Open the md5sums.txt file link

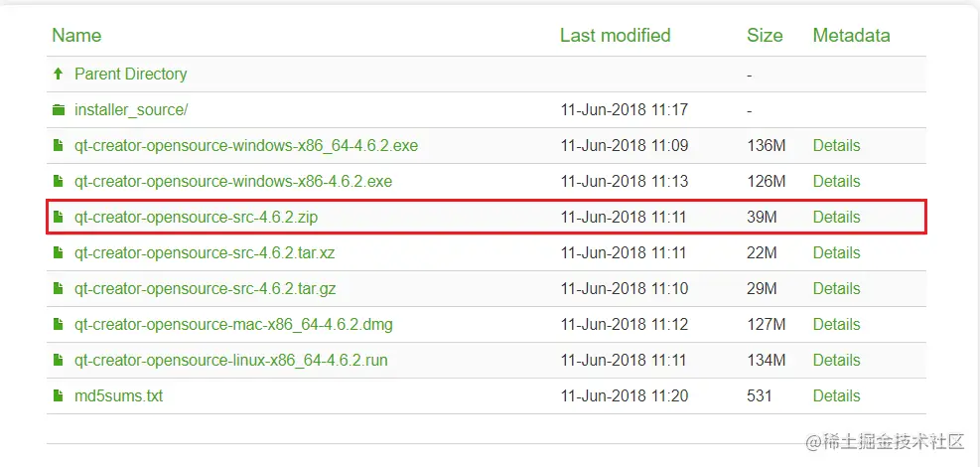[119, 395]
